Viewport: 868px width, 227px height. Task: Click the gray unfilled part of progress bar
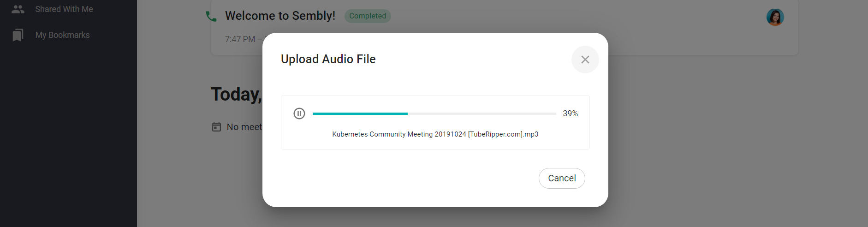pos(482,113)
